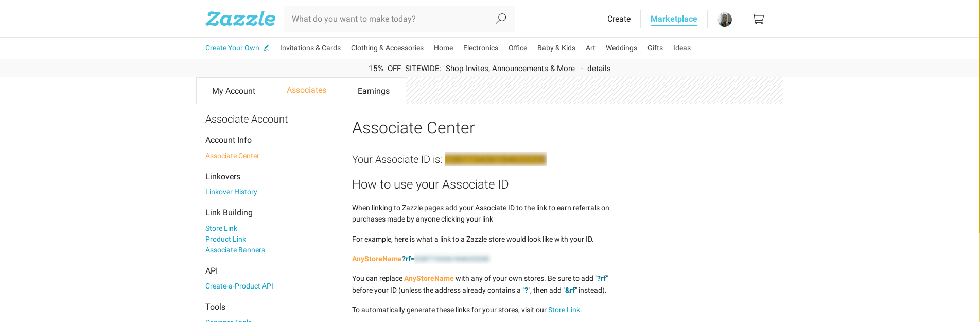Open Invitations & Cards menu
This screenshot has height=322, width=980.
[310, 48]
